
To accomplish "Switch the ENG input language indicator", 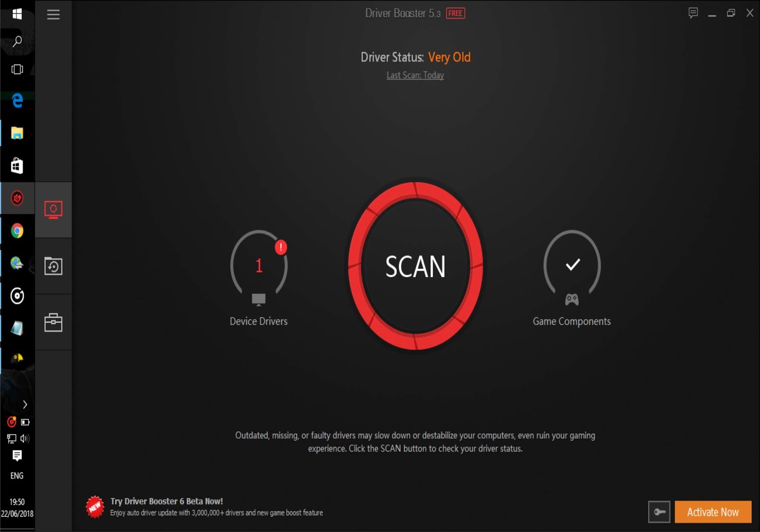I will pyautogui.click(x=17, y=475).
